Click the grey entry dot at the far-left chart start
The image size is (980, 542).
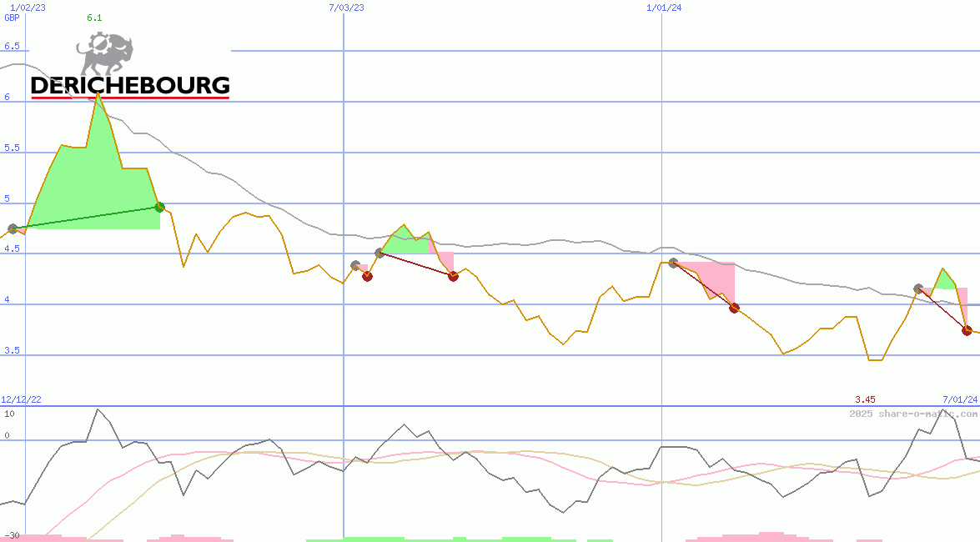(x=13, y=228)
